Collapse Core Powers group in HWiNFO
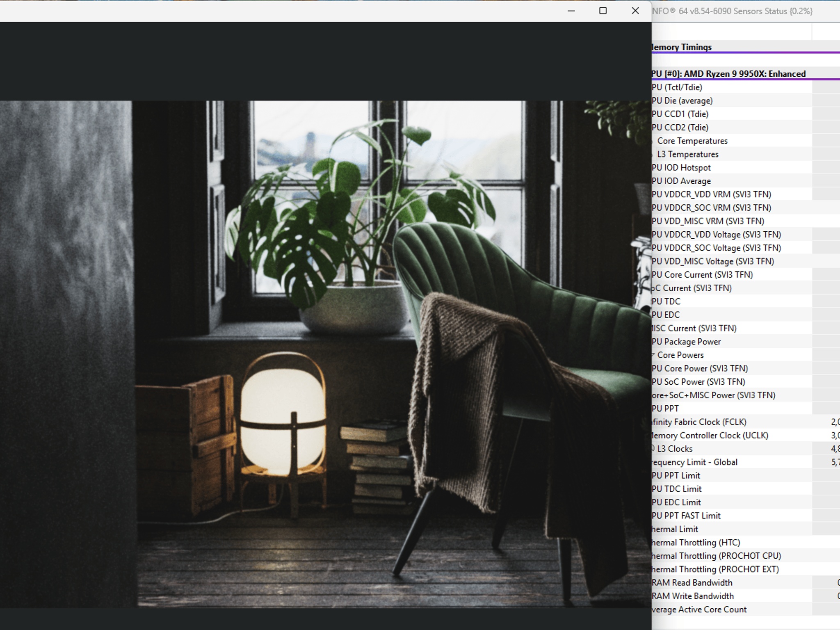Viewport: 840px width, 630px height. 653,355
